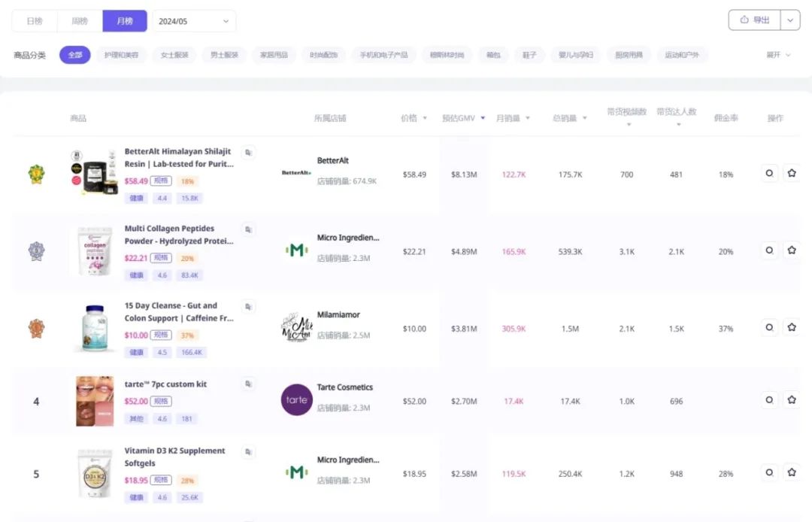
Task: Open the Milamiamor store name
Action: coord(338,315)
